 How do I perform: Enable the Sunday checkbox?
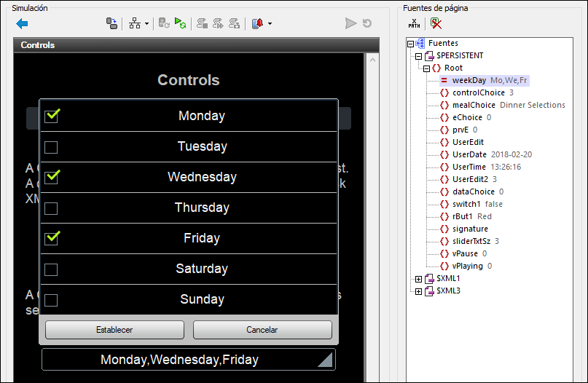point(51,300)
